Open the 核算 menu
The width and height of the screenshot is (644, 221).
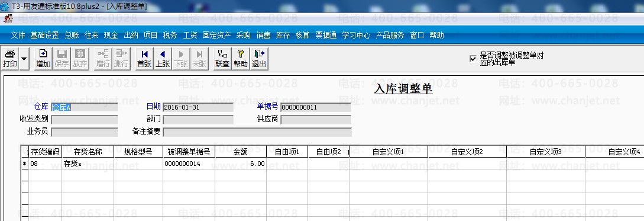point(303,36)
